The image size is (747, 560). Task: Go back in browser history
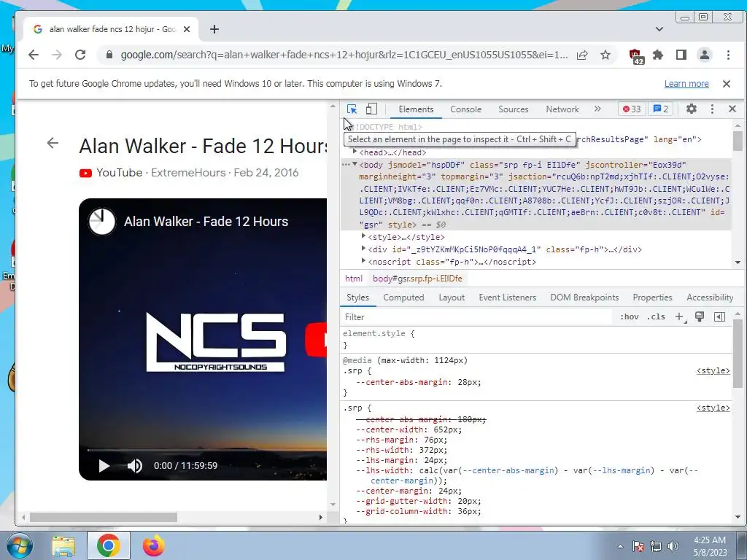tap(34, 55)
